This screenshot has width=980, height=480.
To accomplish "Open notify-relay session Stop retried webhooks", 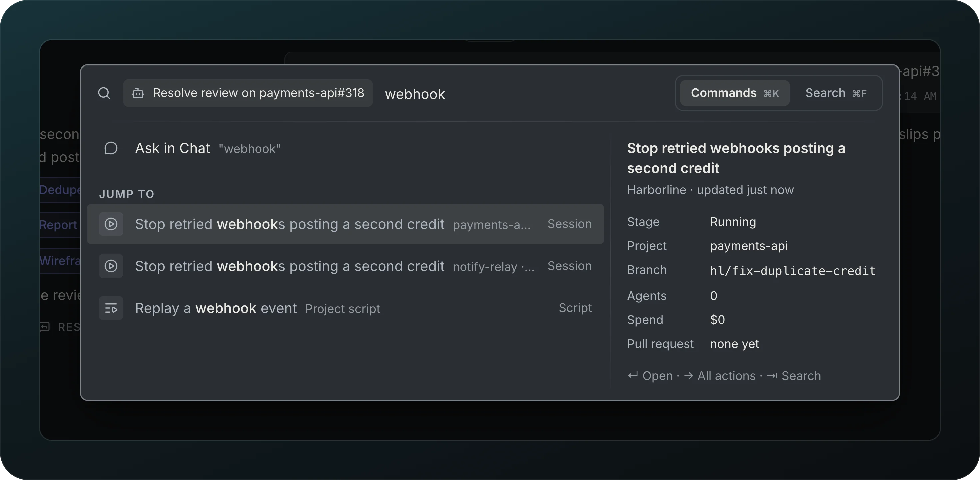I will click(x=345, y=266).
